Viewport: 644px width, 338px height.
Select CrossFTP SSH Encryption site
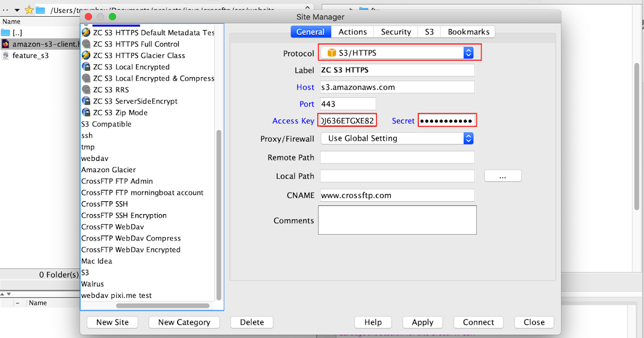coord(124,215)
